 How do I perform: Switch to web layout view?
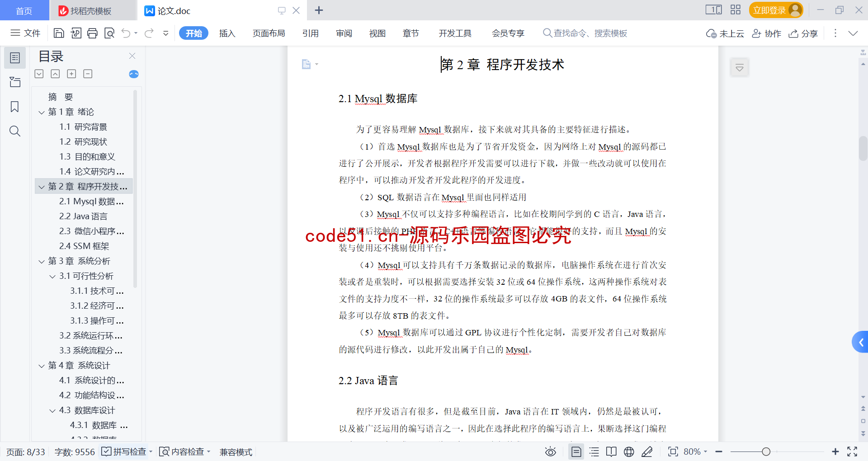coord(629,452)
